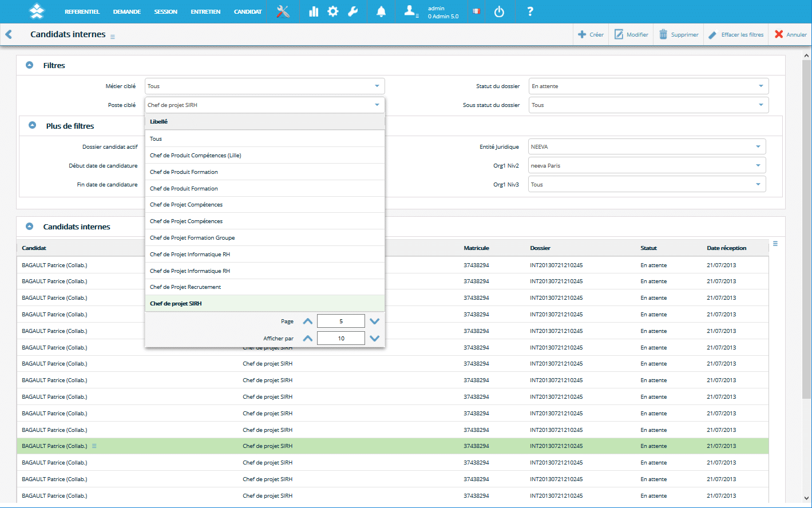Open the question mark help icon

pos(530,11)
